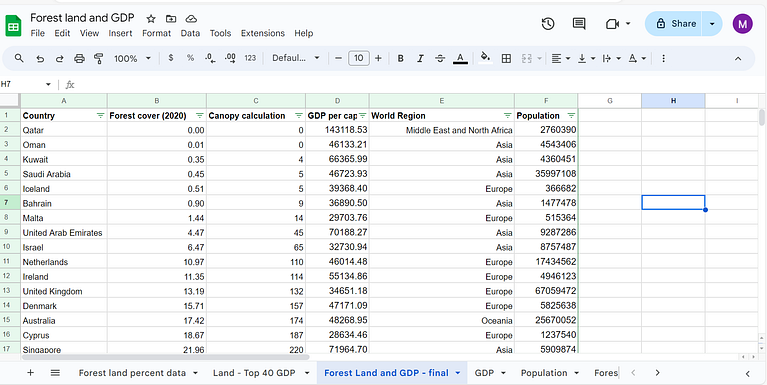
Task: Open the Extensions menu
Action: click(263, 33)
